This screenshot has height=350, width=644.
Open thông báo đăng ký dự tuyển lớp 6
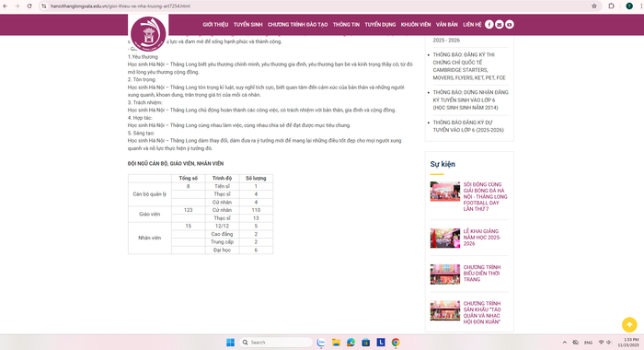click(468, 126)
